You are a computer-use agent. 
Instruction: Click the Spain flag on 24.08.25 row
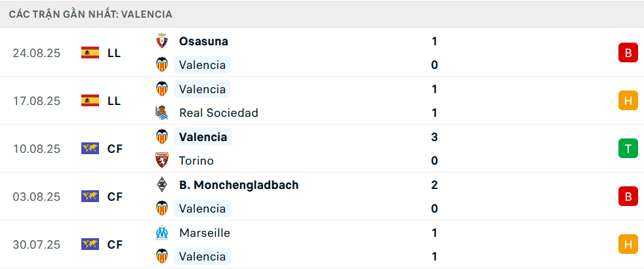point(90,53)
